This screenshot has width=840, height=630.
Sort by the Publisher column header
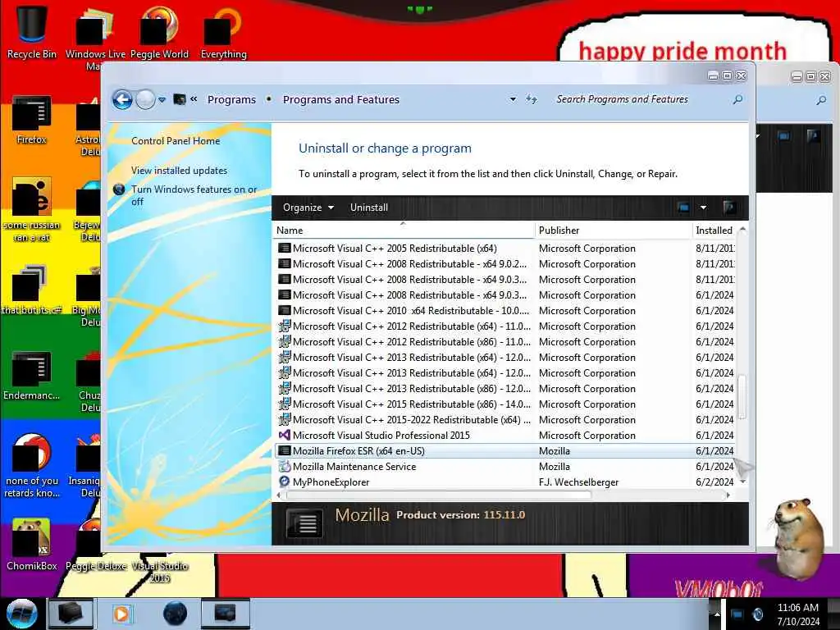614,231
